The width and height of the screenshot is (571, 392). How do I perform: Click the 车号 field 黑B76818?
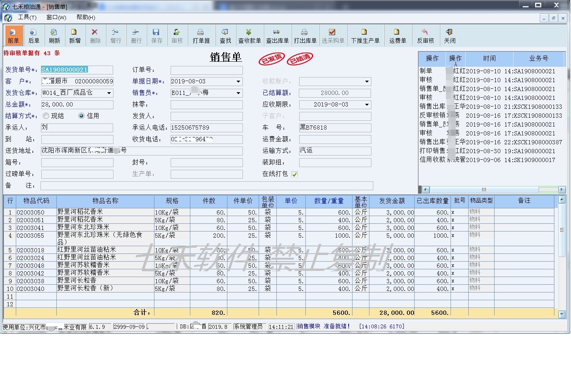(335, 128)
